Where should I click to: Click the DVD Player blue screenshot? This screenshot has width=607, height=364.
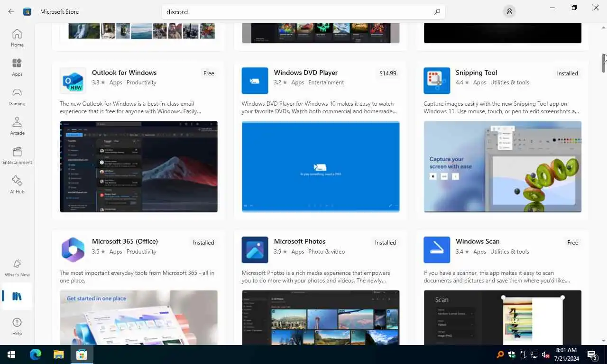pyautogui.click(x=321, y=167)
